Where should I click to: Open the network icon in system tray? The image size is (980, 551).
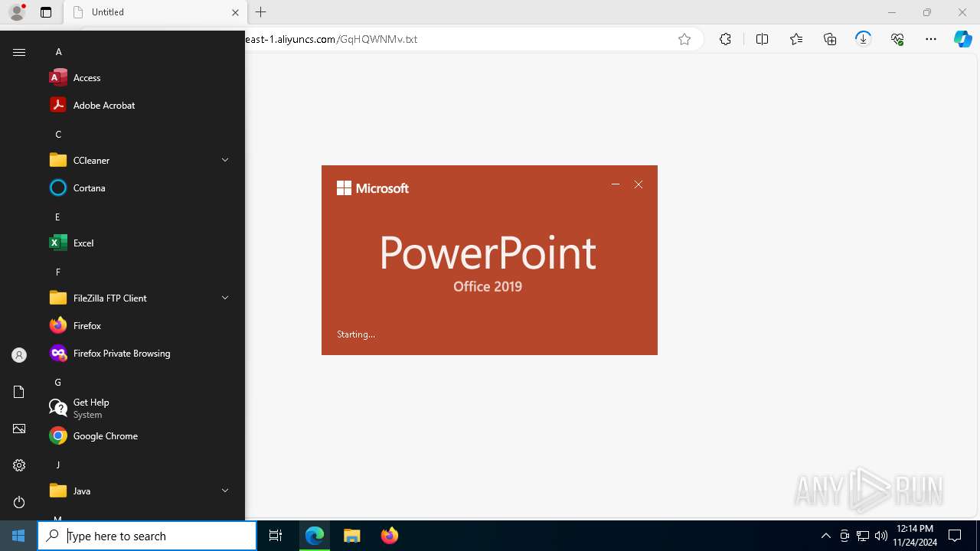click(x=863, y=536)
